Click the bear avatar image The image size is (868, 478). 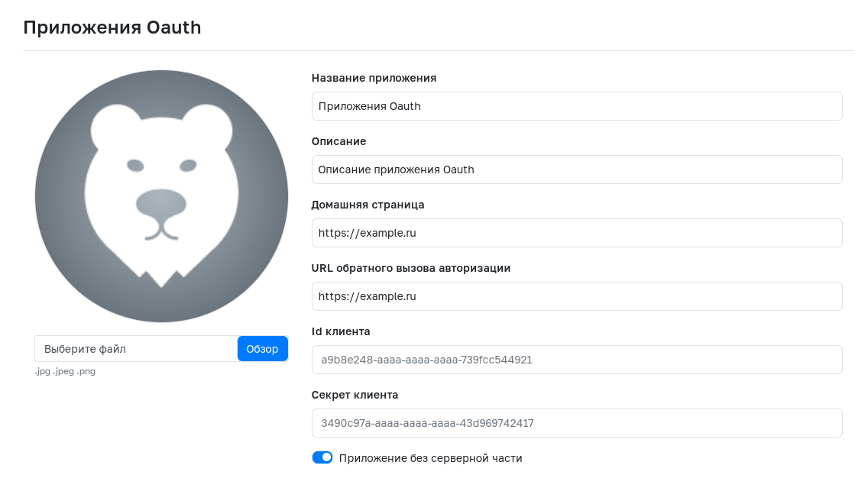pyautogui.click(x=162, y=195)
